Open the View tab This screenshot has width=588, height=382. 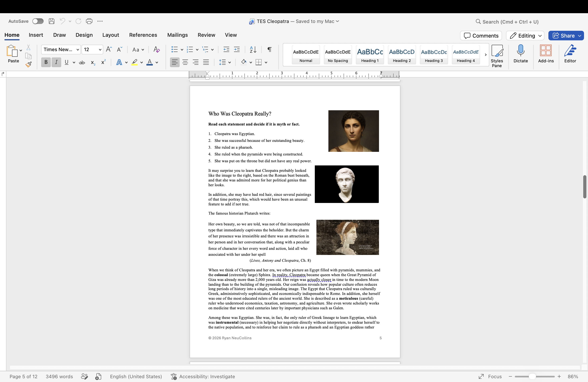231,35
